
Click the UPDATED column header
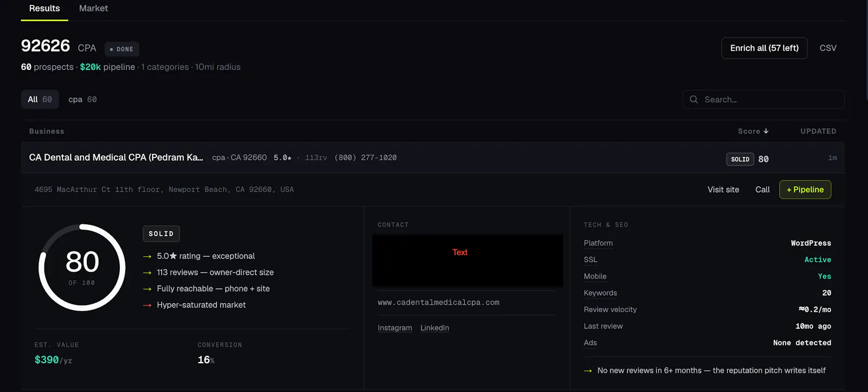pyautogui.click(x=818, y=131)
